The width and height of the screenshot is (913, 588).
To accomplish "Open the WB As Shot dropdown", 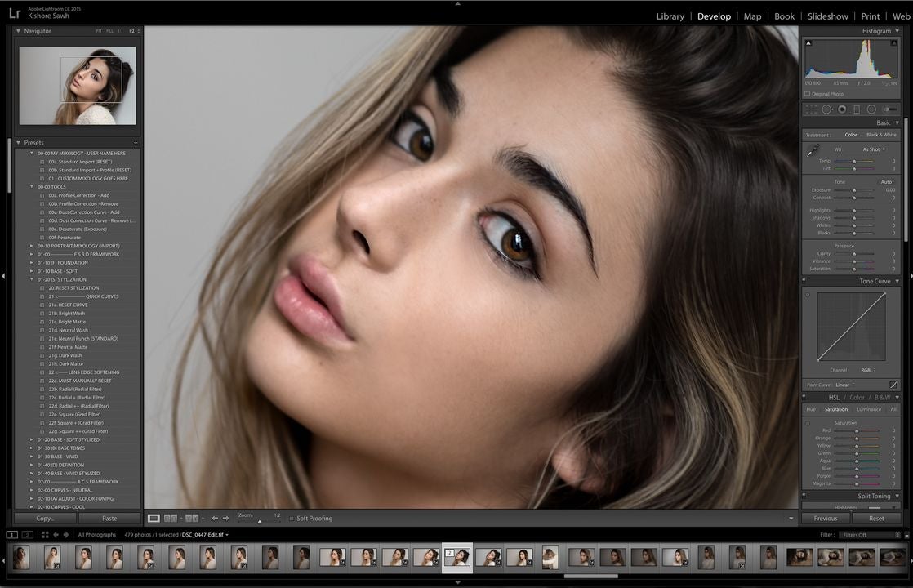I will (873, 149).
